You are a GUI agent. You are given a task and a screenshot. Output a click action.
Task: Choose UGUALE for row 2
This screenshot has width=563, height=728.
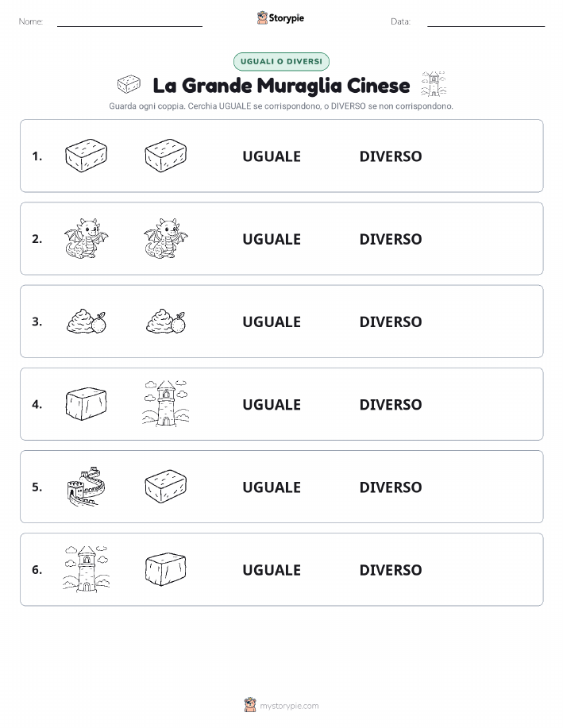pyautogui.click(x=272, y=239)
